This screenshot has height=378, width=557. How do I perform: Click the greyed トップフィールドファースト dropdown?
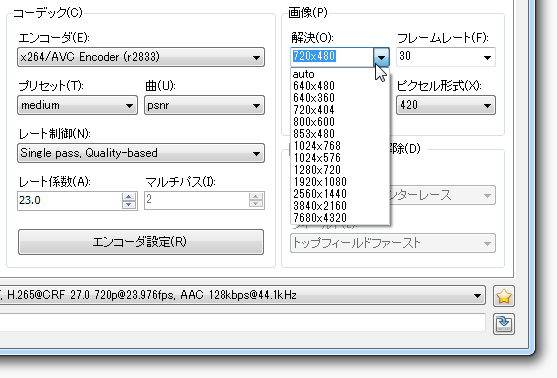[393, 243]
